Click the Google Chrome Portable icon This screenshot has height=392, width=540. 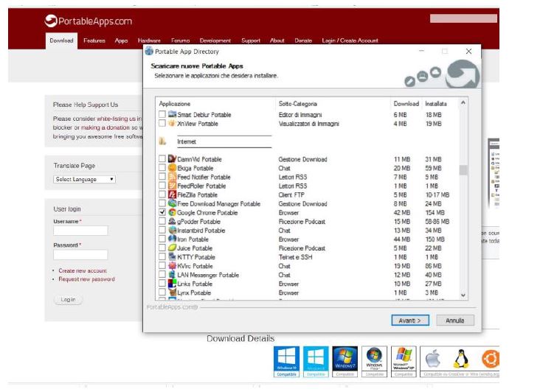pyautogui.click(x=172, y=212)
